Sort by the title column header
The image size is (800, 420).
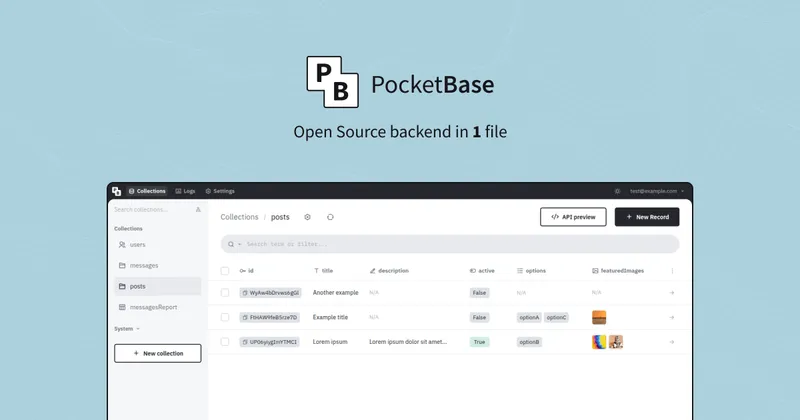click(323, 270)
